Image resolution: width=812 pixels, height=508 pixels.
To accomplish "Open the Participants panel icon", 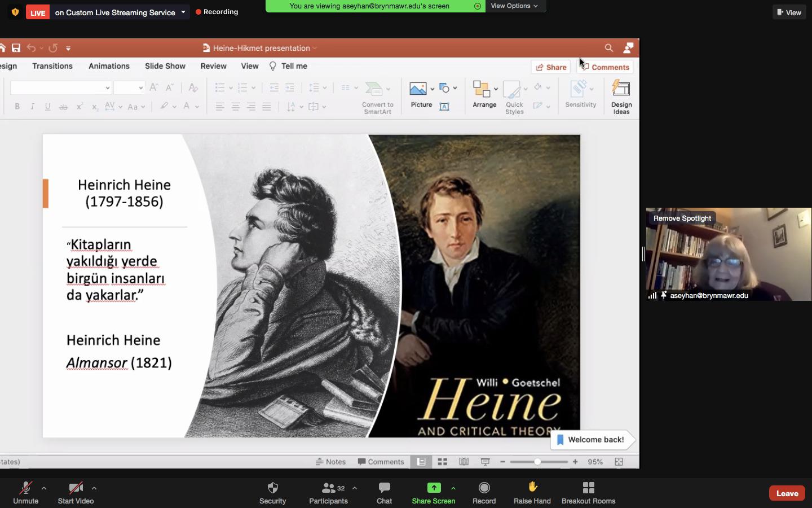I will coord(328,488).
